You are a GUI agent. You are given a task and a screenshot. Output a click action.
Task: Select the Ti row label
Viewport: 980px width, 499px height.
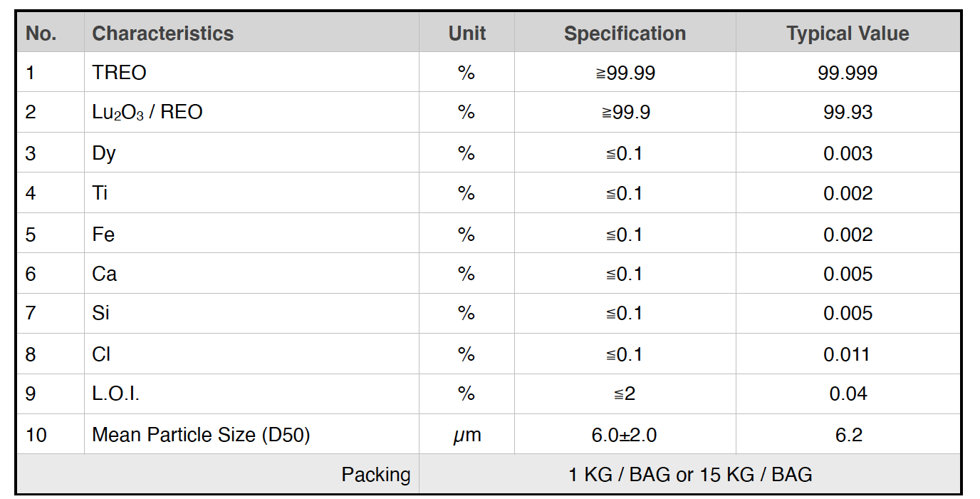[x=100, y=193]
